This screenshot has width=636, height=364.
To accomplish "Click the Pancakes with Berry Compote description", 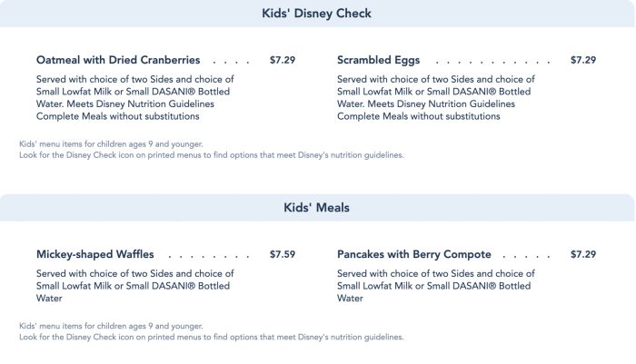I will [436, 285].
